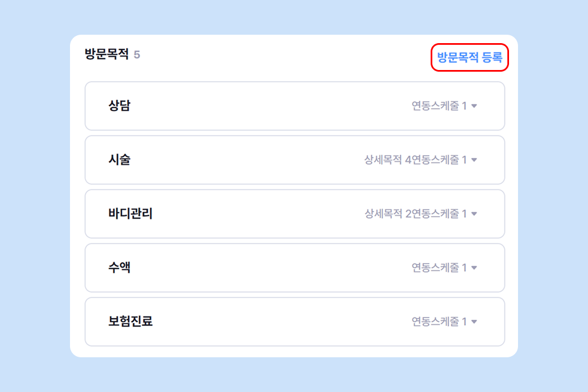Click the 방문목적 section heading

click(x=106, y=54)
